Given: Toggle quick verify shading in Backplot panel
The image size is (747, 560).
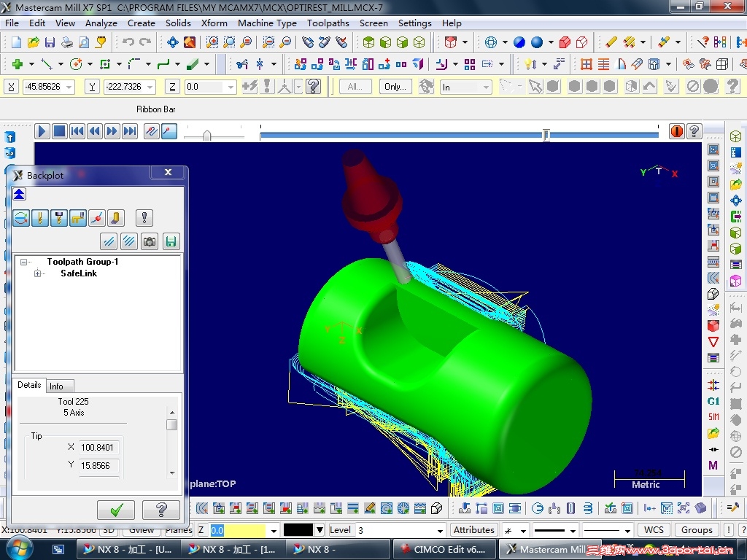Looking at the screenshot, I should [116, 217].
